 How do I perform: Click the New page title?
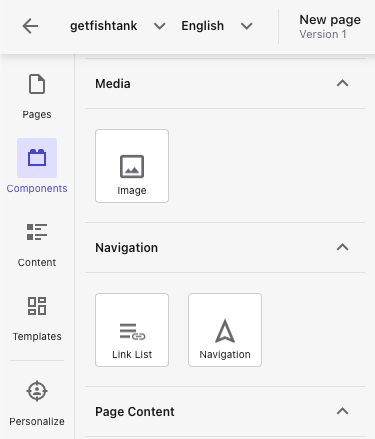coord(330,20)
